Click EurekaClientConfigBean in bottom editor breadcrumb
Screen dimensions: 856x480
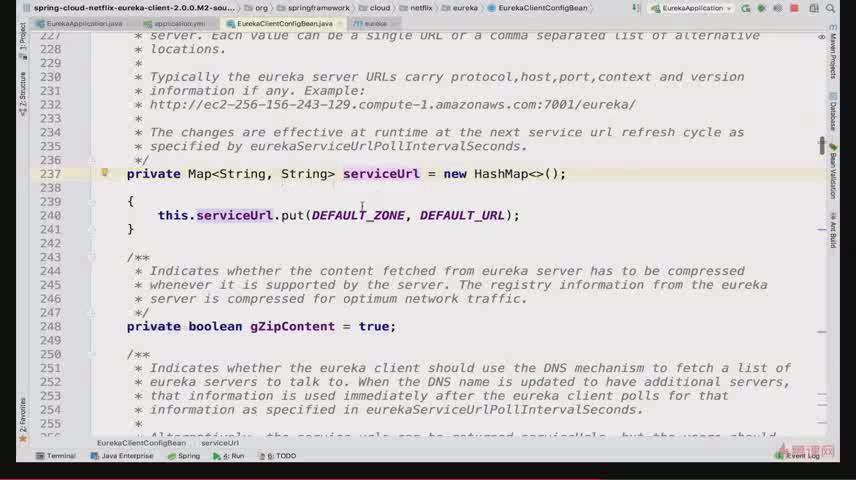point(141,443)
